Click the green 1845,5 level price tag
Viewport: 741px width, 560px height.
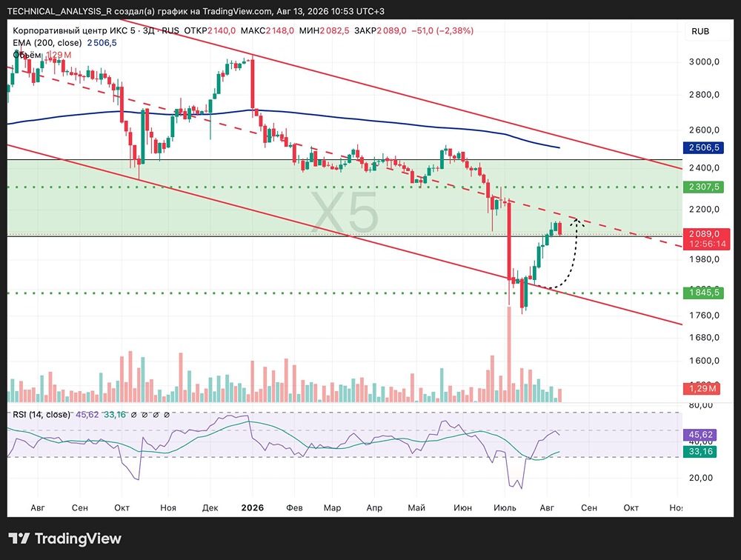(703, 293)
